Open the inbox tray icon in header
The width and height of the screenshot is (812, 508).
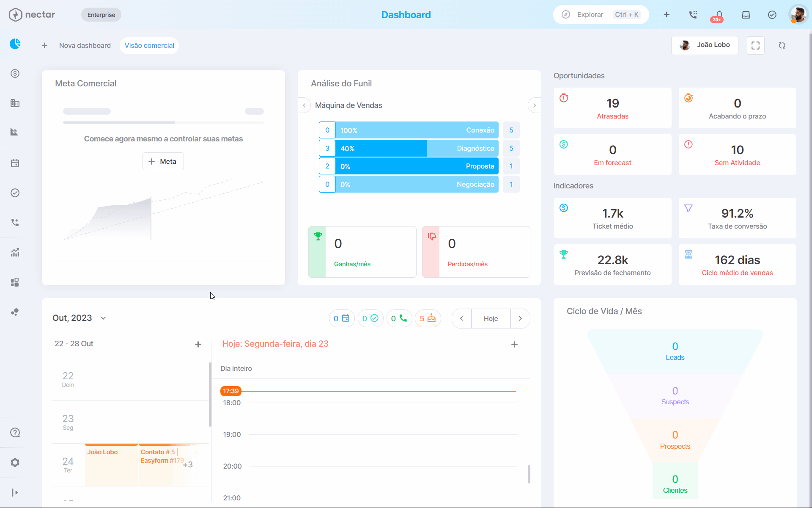click(x=746, y=15)
